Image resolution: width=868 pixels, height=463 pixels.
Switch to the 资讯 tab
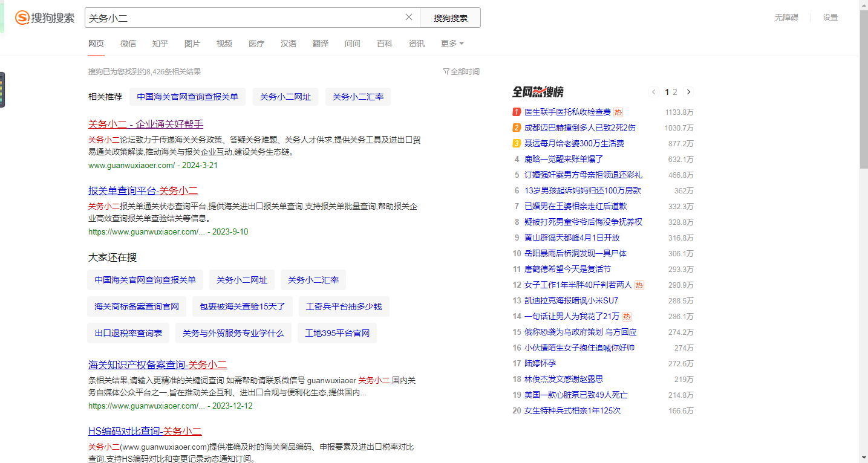(x=417, y=44)
